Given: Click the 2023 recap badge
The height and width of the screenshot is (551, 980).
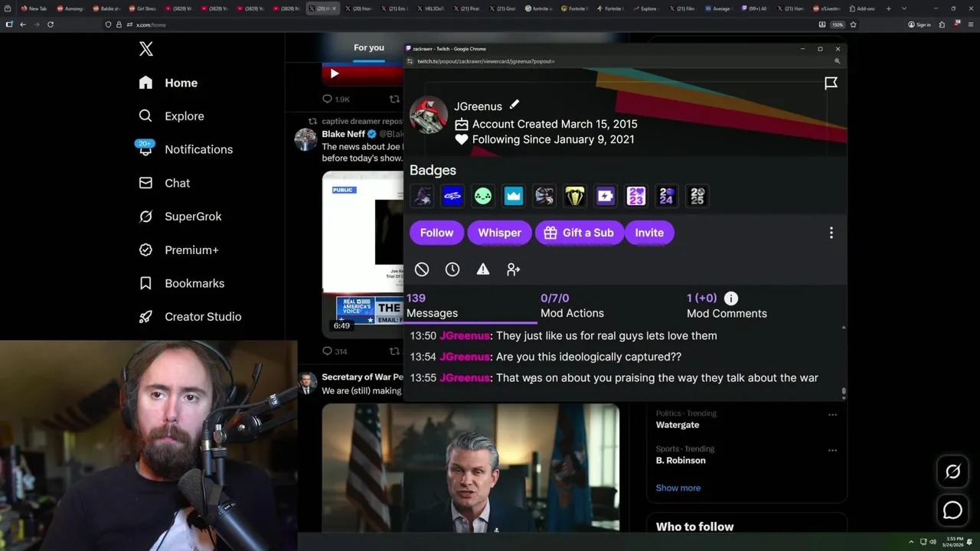Looking at the screenshot, I should pos(636,196).
